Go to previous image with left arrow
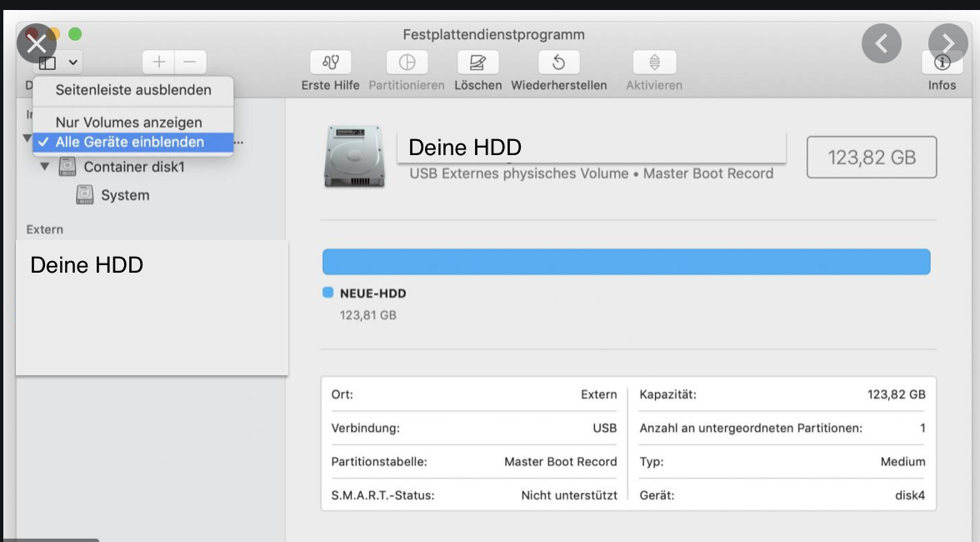This screenshot has height=542, width=980. (882, 43)
